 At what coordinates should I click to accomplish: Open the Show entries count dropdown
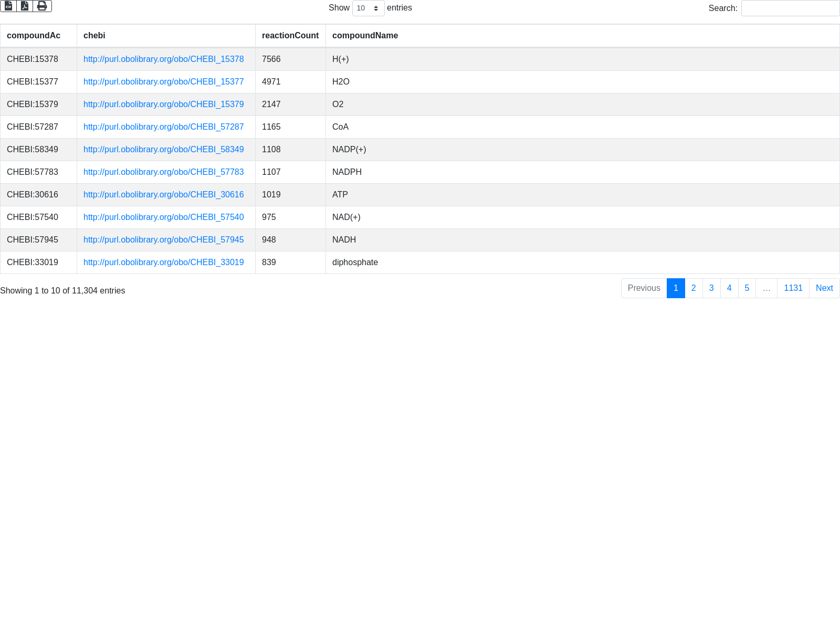pyautogui.click(x=368, y=8)
